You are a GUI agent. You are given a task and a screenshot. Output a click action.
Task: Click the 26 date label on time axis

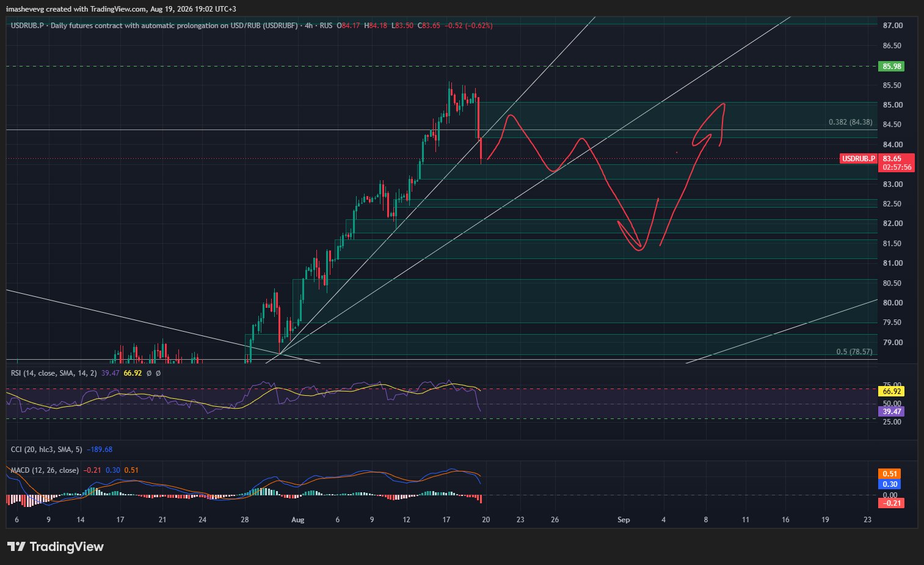(x=555, y=520)
